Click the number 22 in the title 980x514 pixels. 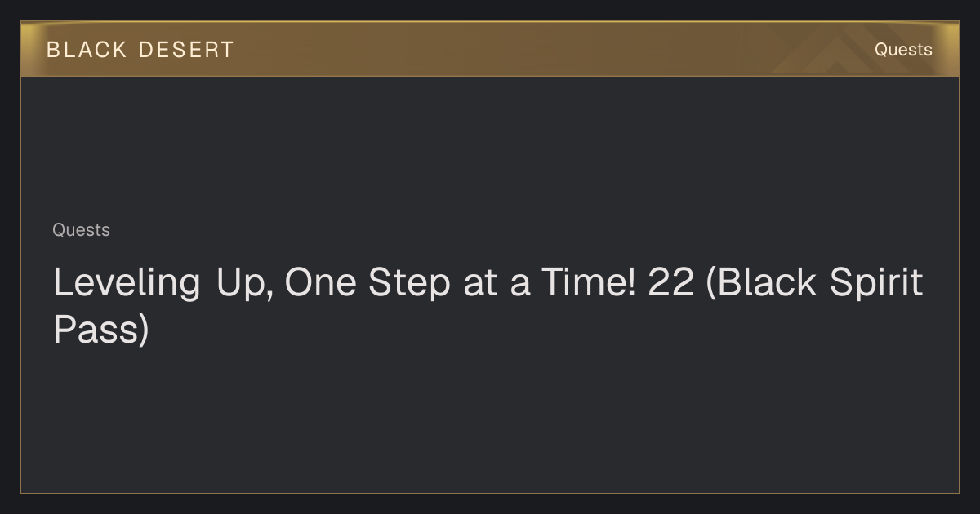pyautogui.click(x=670, y=283)
